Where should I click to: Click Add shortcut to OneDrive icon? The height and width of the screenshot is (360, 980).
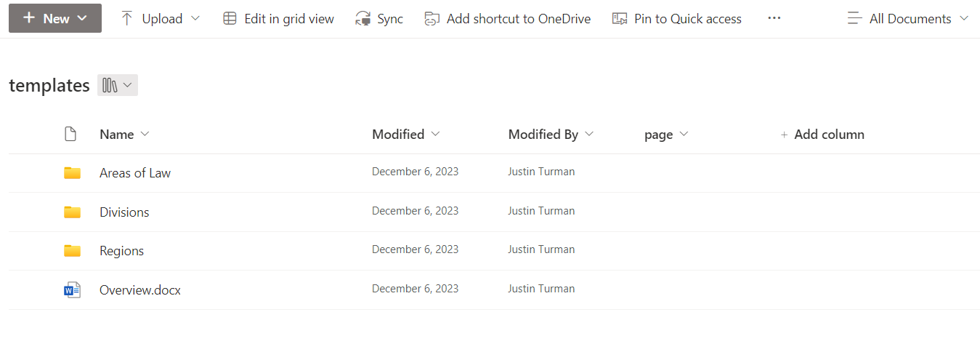pyautogui.click(x=432, y=19)
